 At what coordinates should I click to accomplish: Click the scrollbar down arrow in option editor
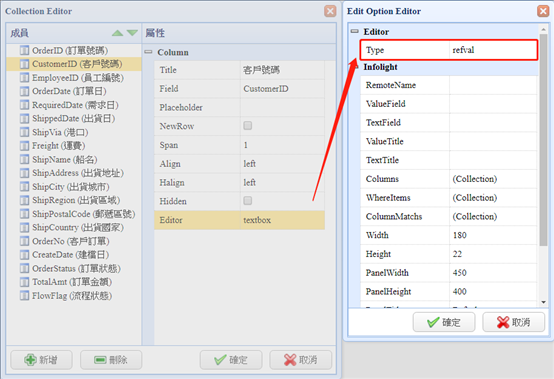pos(543,302)
